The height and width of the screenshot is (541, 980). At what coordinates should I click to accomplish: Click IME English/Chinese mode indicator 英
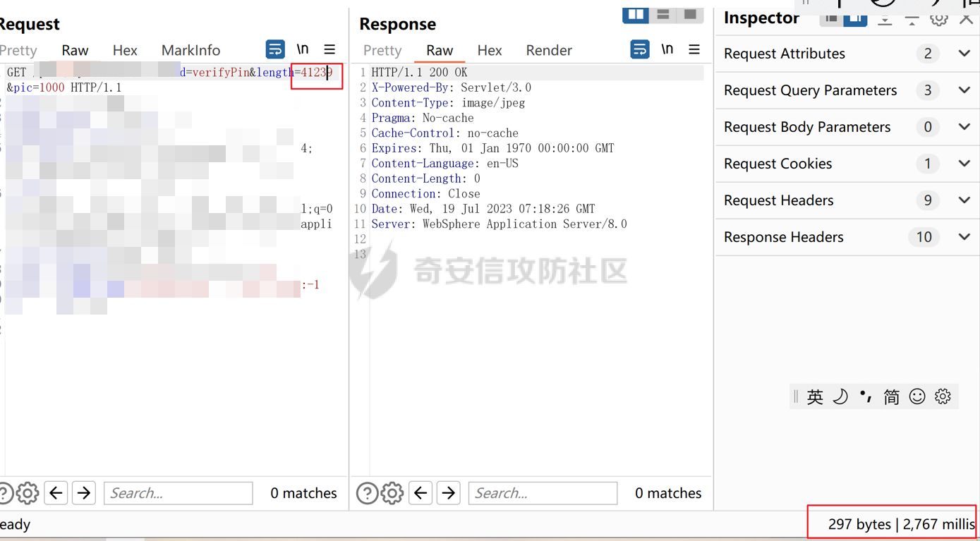tap(815, 396)
